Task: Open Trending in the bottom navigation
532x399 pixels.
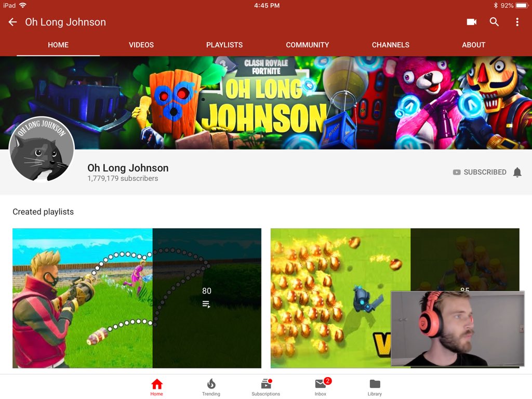Action: click(x=211, y=387)
